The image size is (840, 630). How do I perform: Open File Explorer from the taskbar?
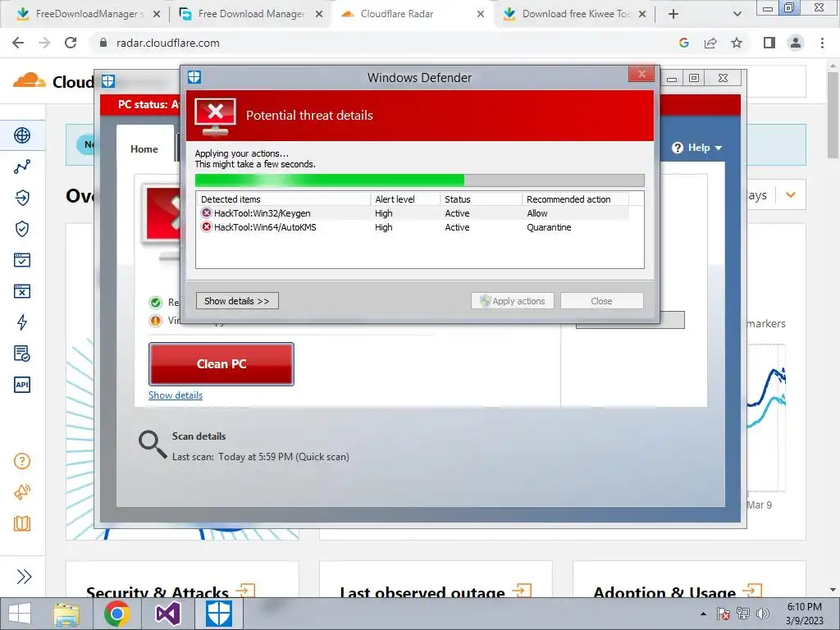[x=66, y=614]
